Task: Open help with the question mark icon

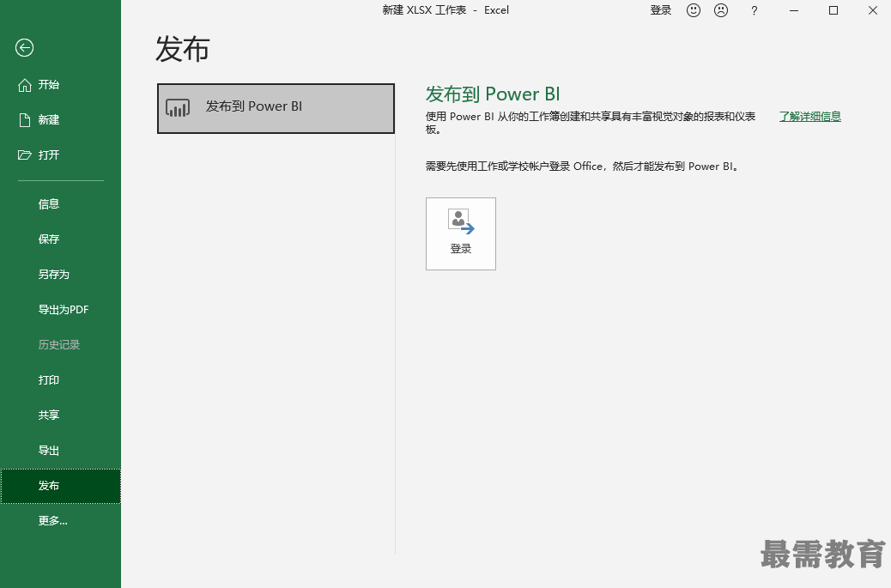Action: [754, 10]
